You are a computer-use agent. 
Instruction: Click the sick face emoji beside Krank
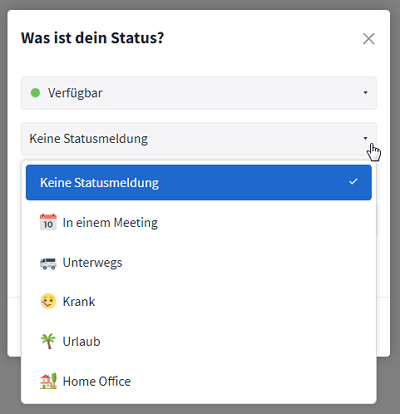[48, 301]
